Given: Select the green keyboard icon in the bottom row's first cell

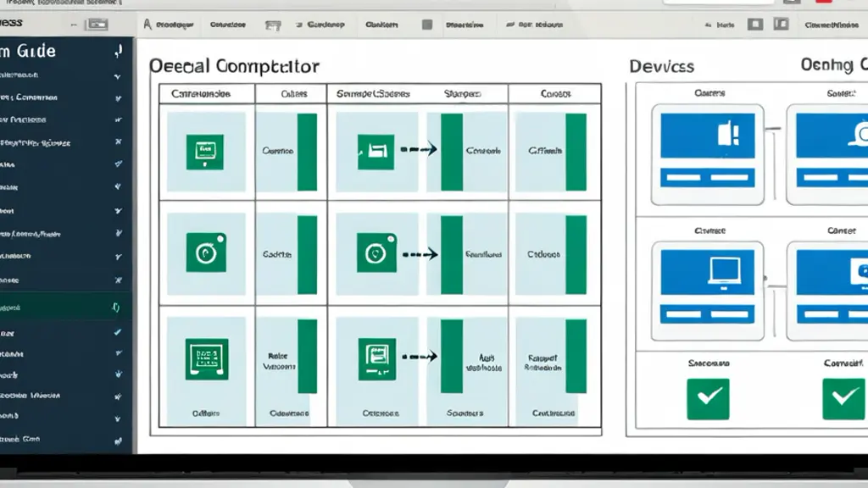Looking at the screenshot, I should pyautogui.click(x=207, y=358).
